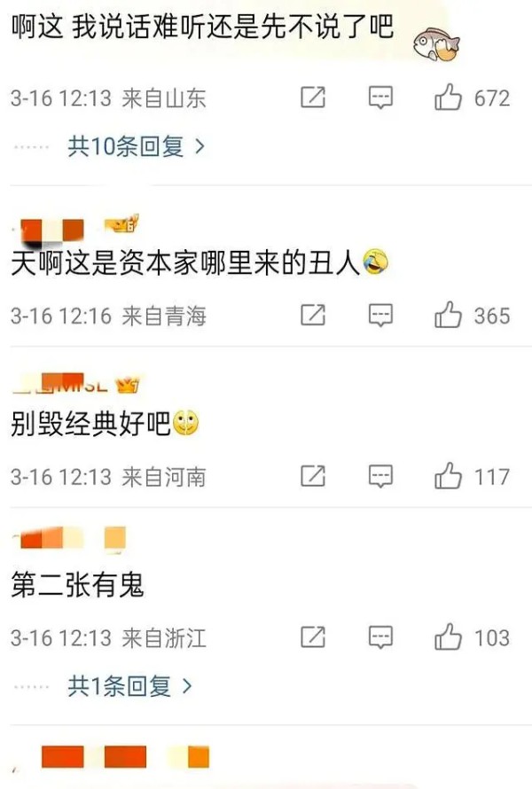Repost the 来自河南 comment

point(313,476)
